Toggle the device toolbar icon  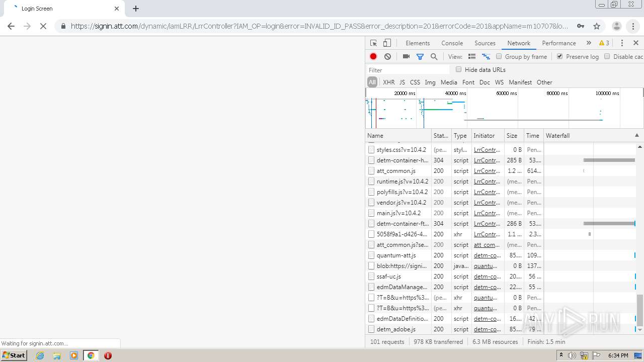[x=387, y=43]
